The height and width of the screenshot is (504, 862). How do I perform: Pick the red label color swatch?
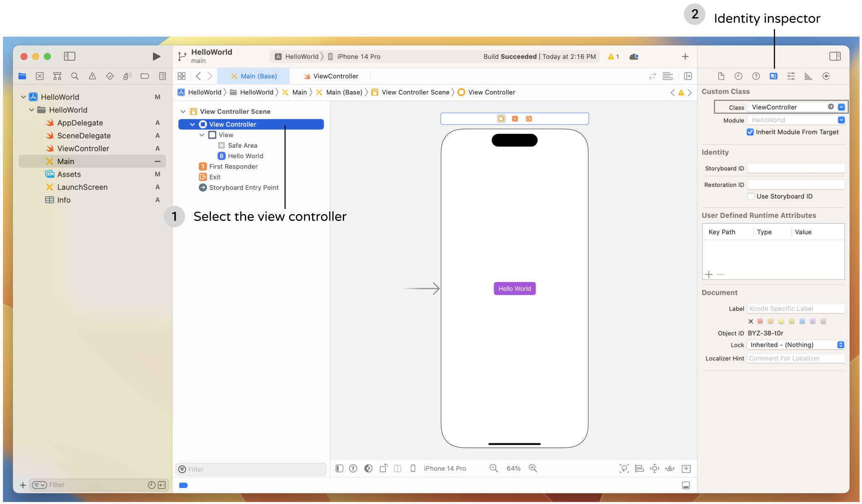coord(760,321)
